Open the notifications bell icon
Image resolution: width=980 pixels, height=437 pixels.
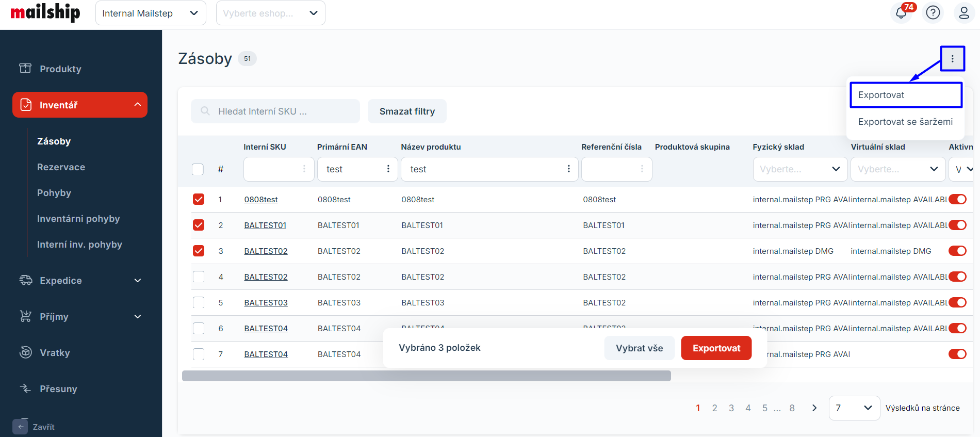[901, 13]
